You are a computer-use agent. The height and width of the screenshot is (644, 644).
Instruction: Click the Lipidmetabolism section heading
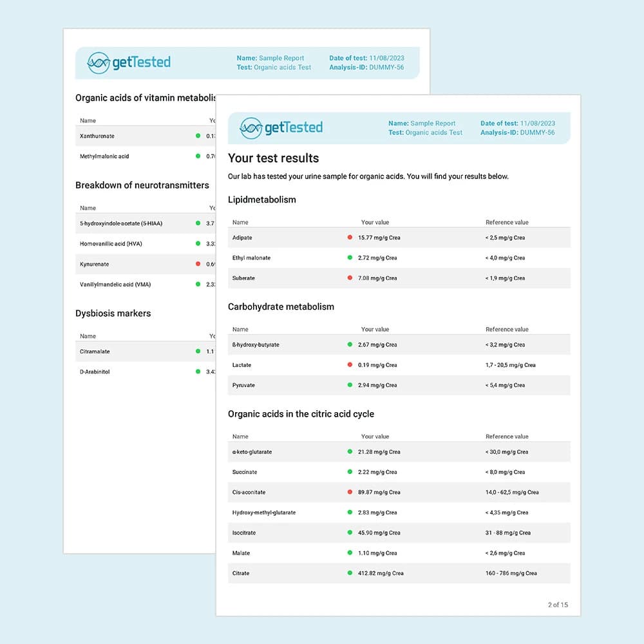(261, 200)
